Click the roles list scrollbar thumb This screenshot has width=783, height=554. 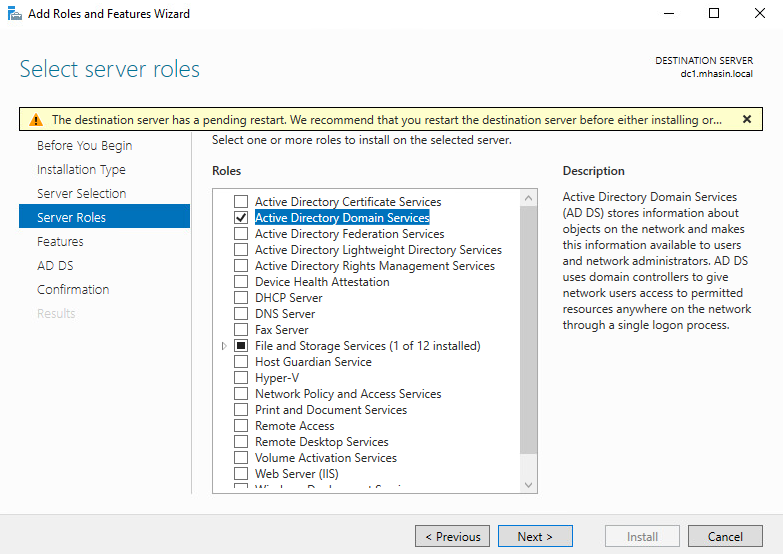click(x=528, y=330)
